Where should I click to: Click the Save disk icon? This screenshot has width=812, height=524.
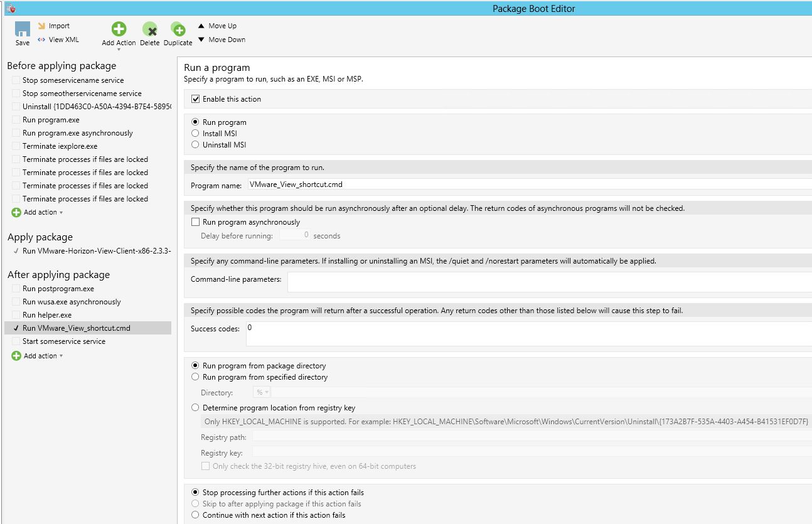23,29
